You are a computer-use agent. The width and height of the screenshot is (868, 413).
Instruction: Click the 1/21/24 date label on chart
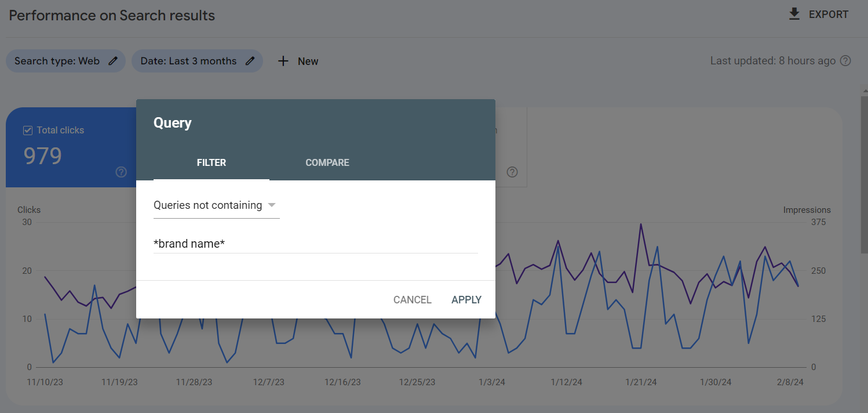click(641, 382)
